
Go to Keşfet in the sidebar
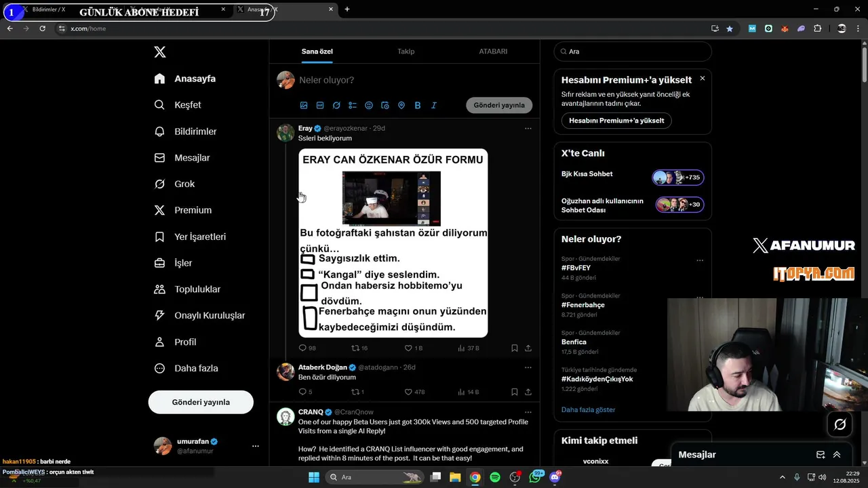click(x=178, y=105)
